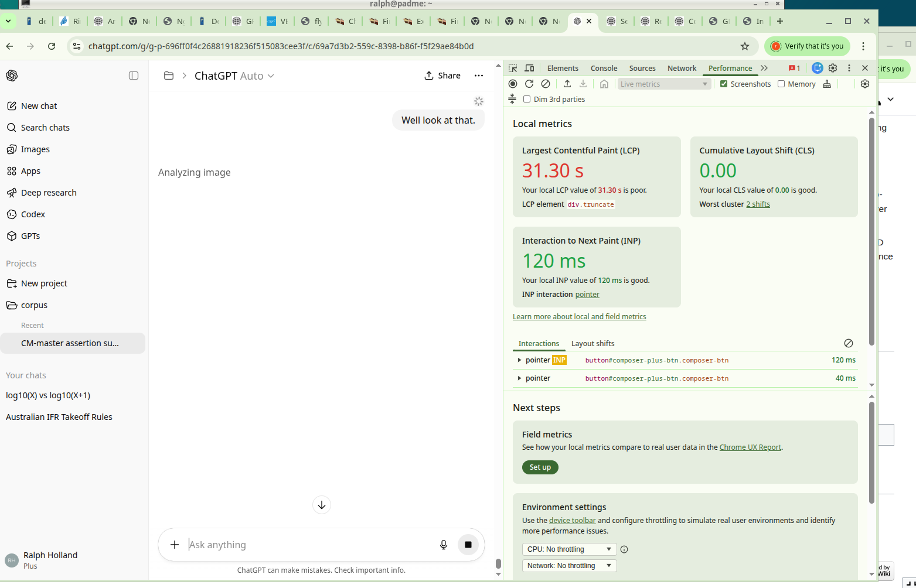Click the microphone dictation icon

point(444,545)
